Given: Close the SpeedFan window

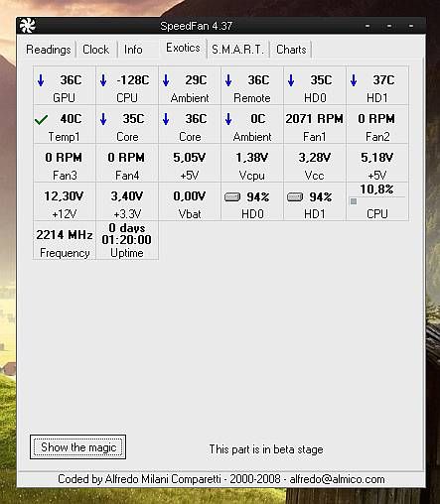Looking at the screenshot, I should pos(411,26).
